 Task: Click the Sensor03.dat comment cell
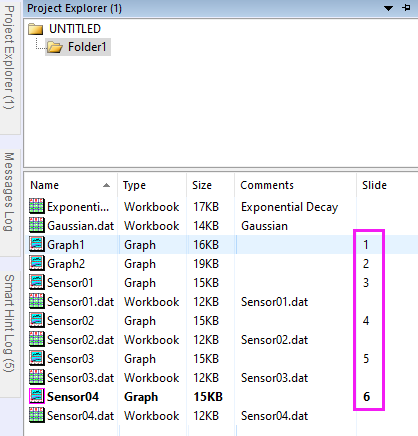coord(274,378)
